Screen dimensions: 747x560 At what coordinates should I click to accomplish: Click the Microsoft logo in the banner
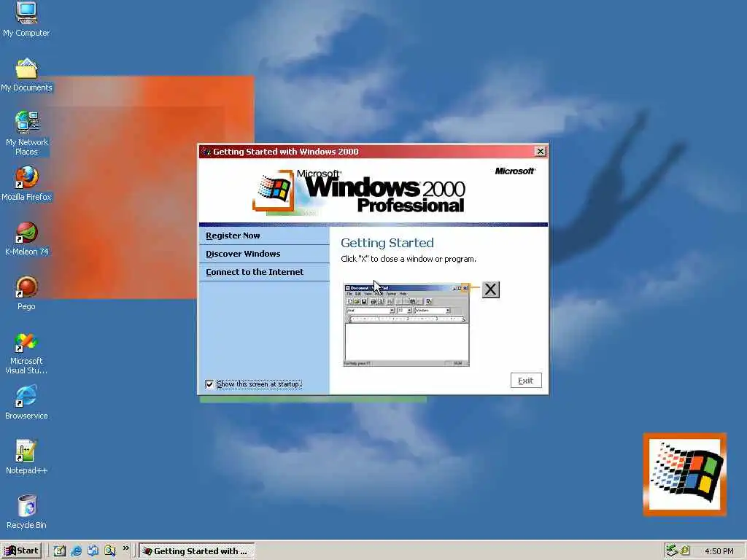(515, 171)
